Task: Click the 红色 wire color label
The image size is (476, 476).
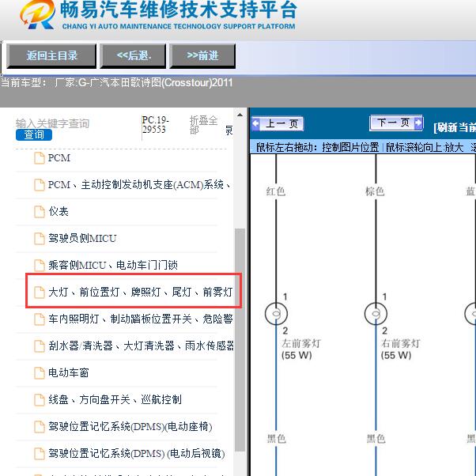Action: [276, 191]
